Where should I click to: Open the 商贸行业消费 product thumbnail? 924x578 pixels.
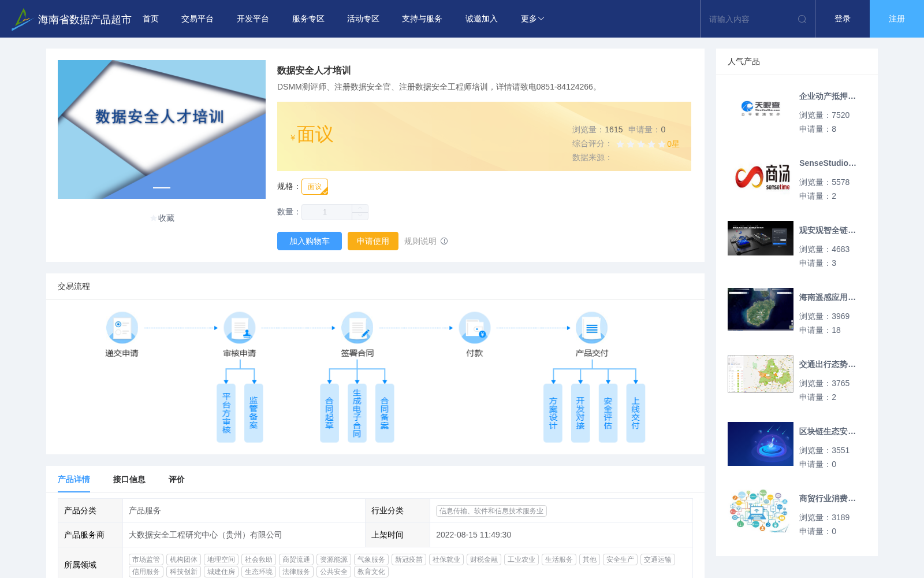[x=761, y=511]
